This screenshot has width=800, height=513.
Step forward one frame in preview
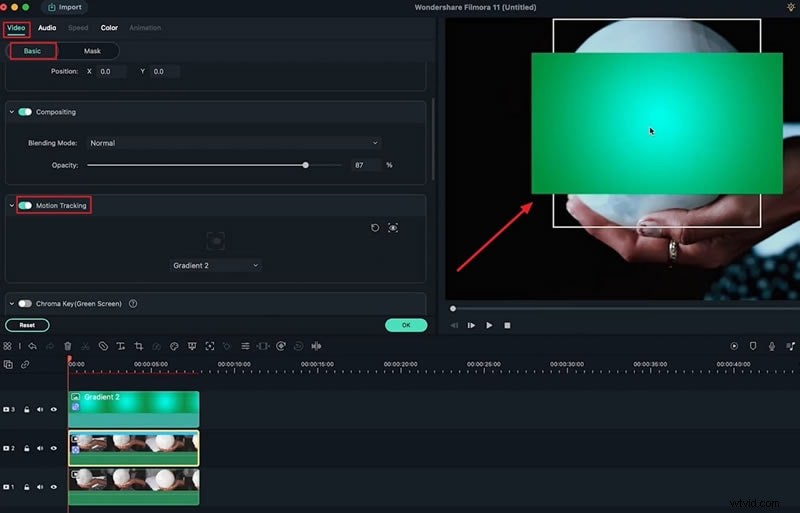[471, 325]
